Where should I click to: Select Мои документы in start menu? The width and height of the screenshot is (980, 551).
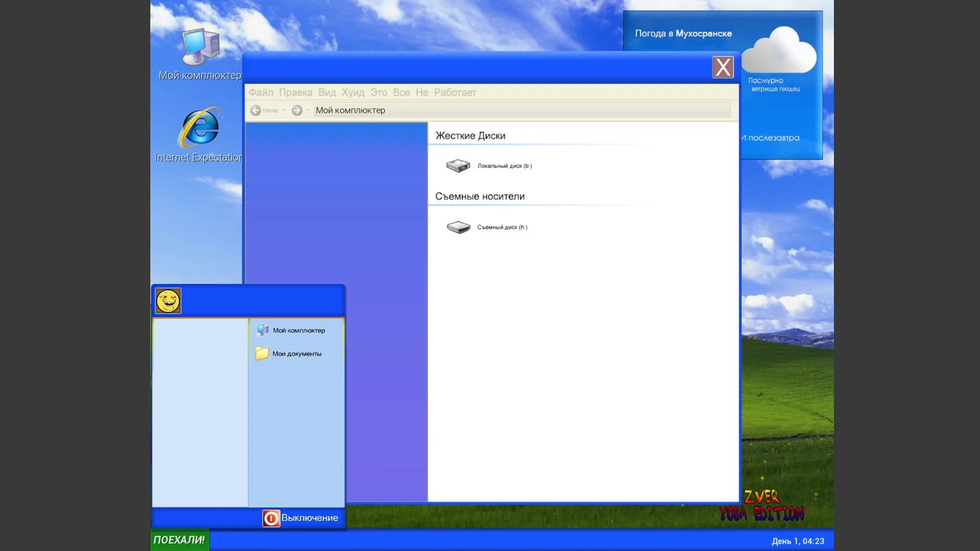tap(296, 354)
